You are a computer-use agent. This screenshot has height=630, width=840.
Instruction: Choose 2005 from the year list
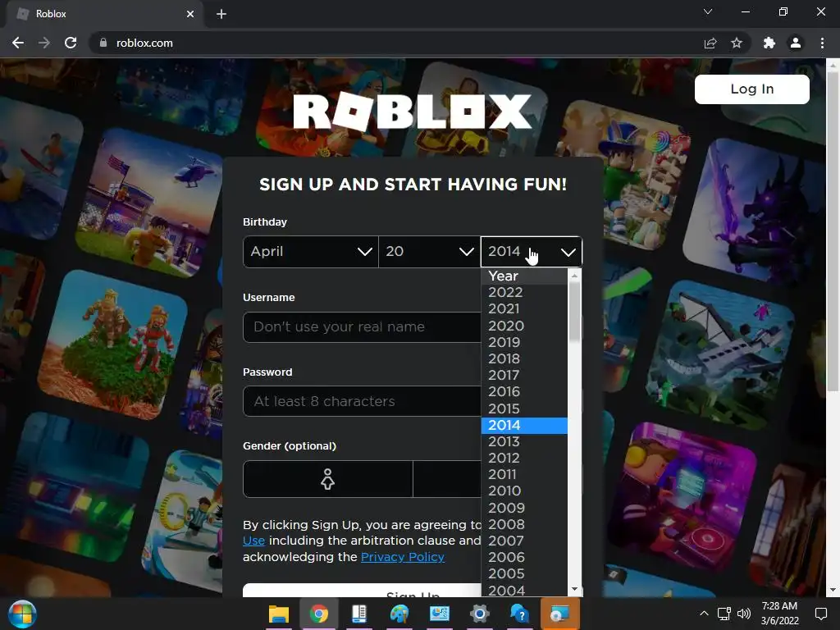point(524,573)
